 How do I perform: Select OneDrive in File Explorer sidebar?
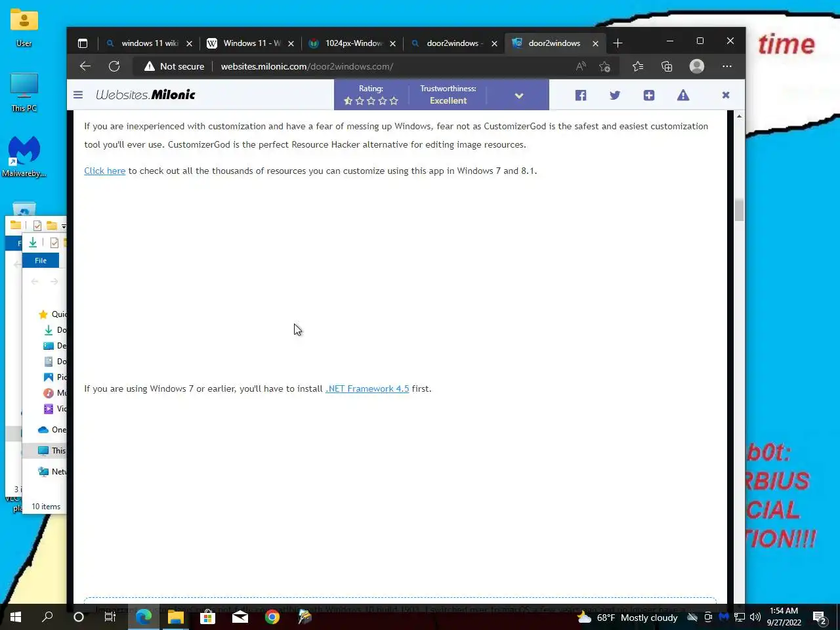tap(52, 430)
